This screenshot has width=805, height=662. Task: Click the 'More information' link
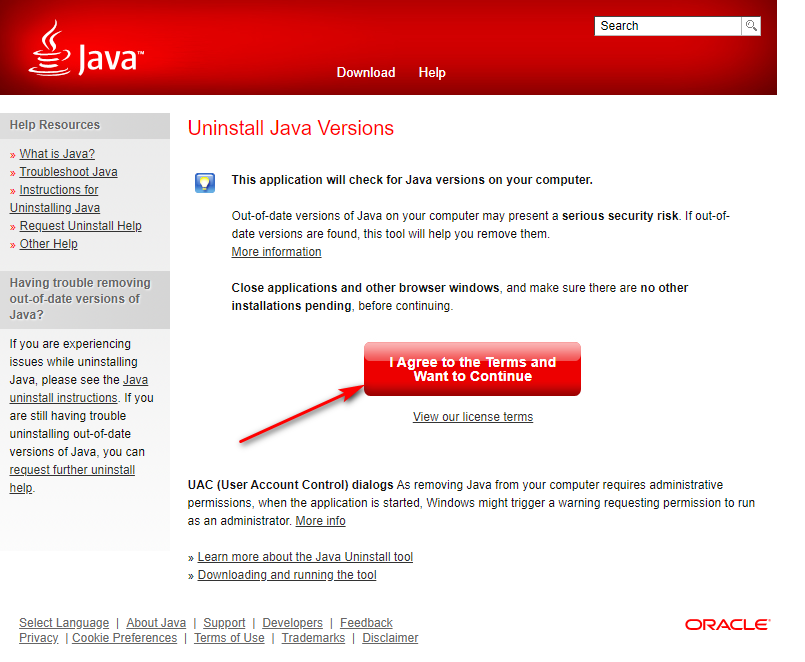pyautogui.click(x=276, y=251)
